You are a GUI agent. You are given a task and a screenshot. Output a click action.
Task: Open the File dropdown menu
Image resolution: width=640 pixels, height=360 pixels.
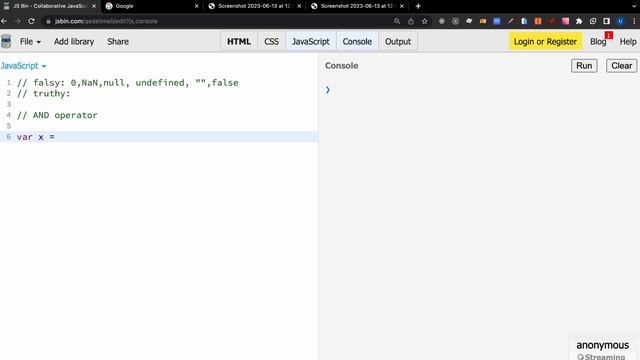(x=30, y=42)
